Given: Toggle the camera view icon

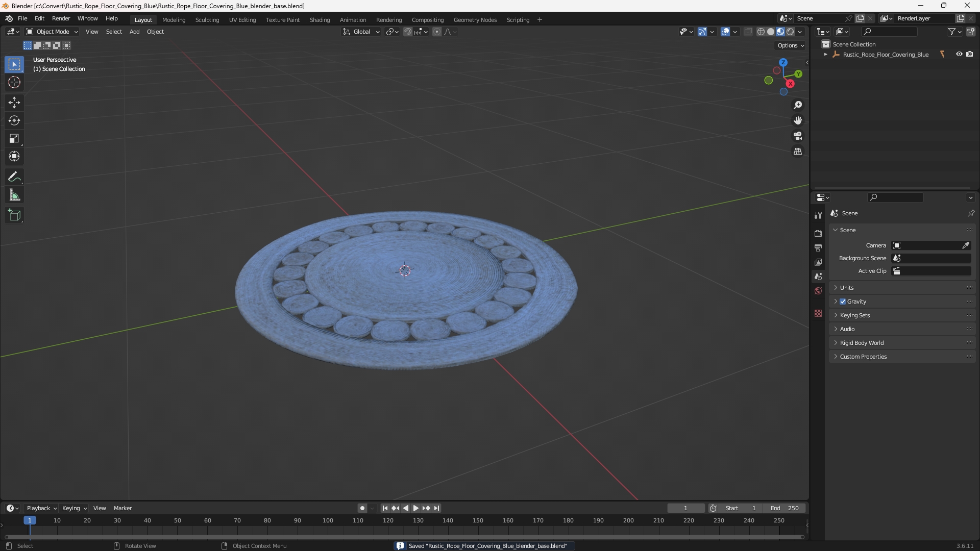Looking at the screenshot, I should pyautogui.click(x=798, y=136).
